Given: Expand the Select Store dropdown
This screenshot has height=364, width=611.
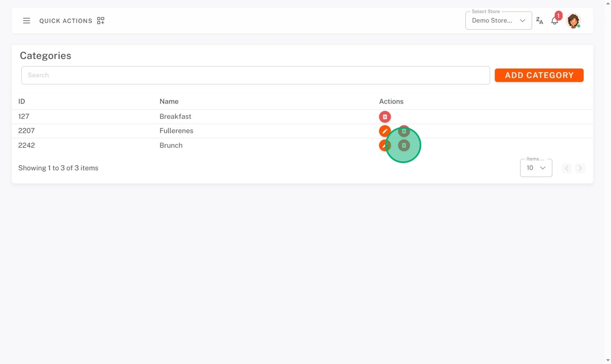Looking at the screenshot, I should coord(499,21).
